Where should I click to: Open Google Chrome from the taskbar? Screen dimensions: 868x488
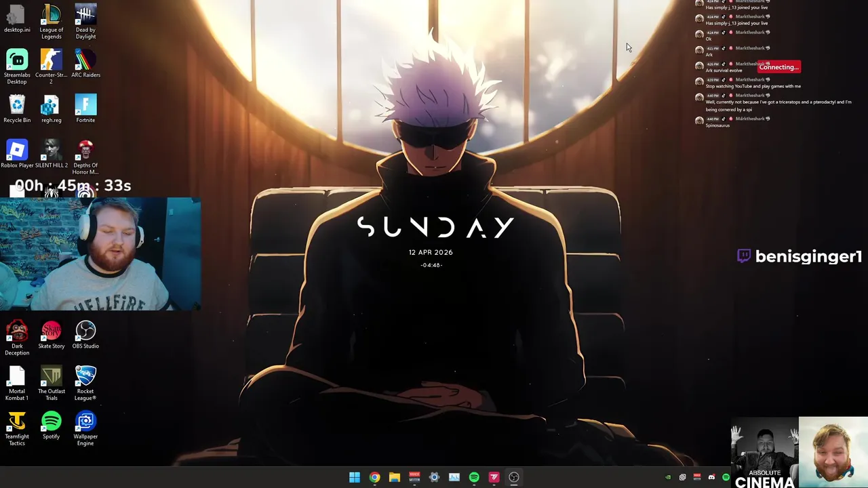(x=374, y=477)
